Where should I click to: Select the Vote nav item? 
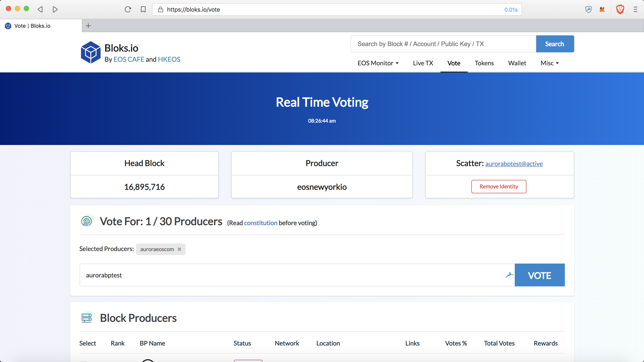pos(454,63)
